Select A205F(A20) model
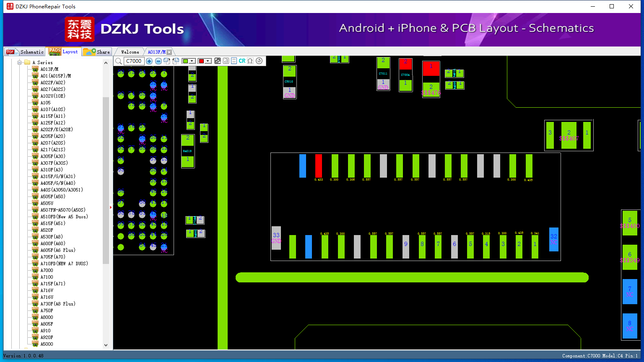The height and width of the screenshot is (362, 644). pos(53,136)
